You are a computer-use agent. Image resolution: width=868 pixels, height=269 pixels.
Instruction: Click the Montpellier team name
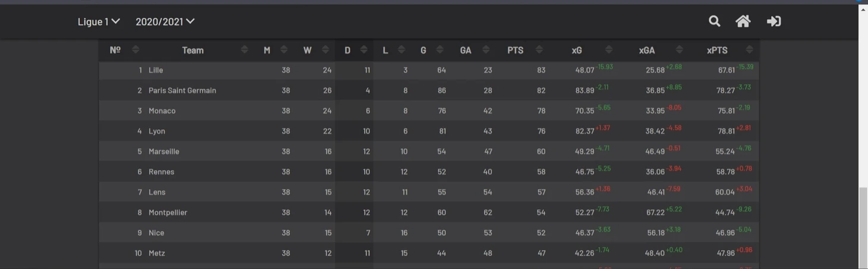(x=168, y=212)
